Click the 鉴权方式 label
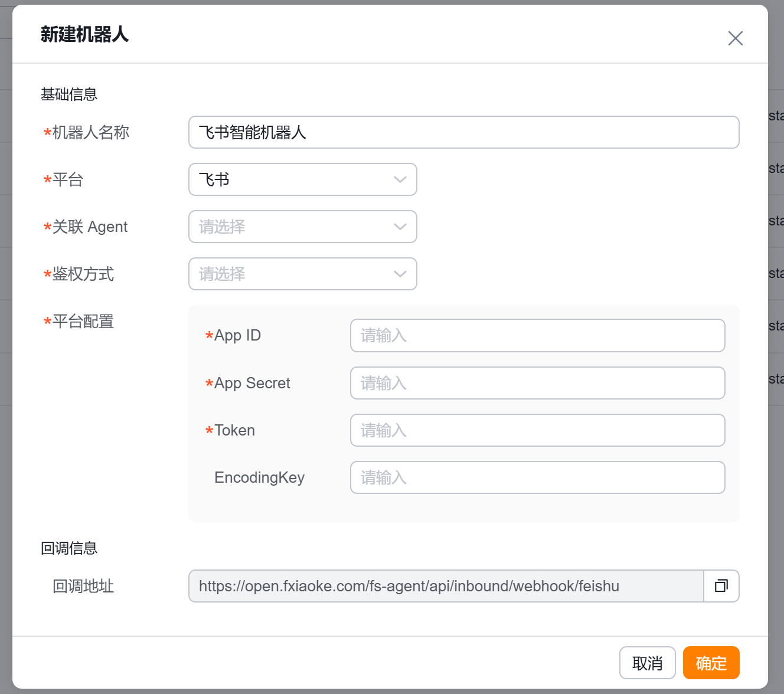The height and width of the screenshot is (694, 784). tap(83, 274)
